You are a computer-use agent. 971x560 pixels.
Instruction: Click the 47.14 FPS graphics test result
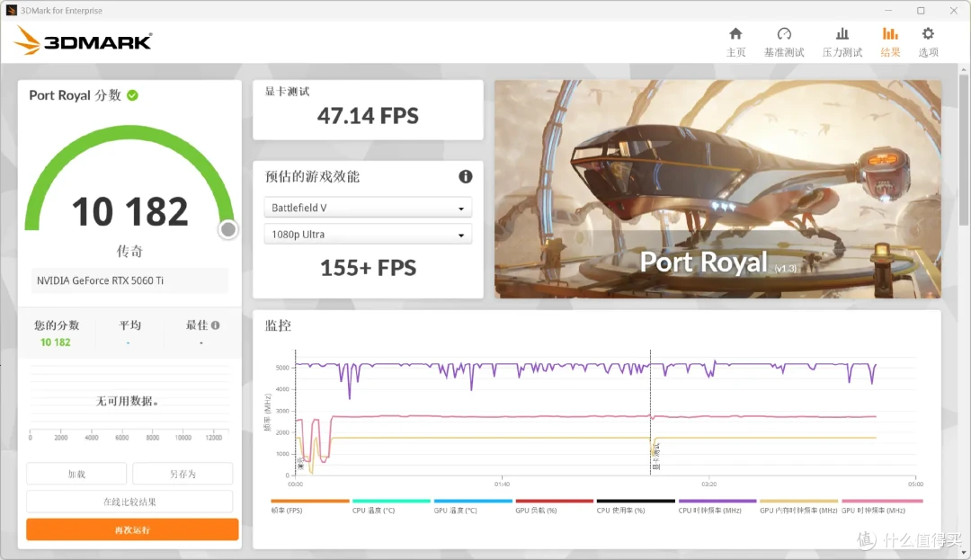(368, 116)
